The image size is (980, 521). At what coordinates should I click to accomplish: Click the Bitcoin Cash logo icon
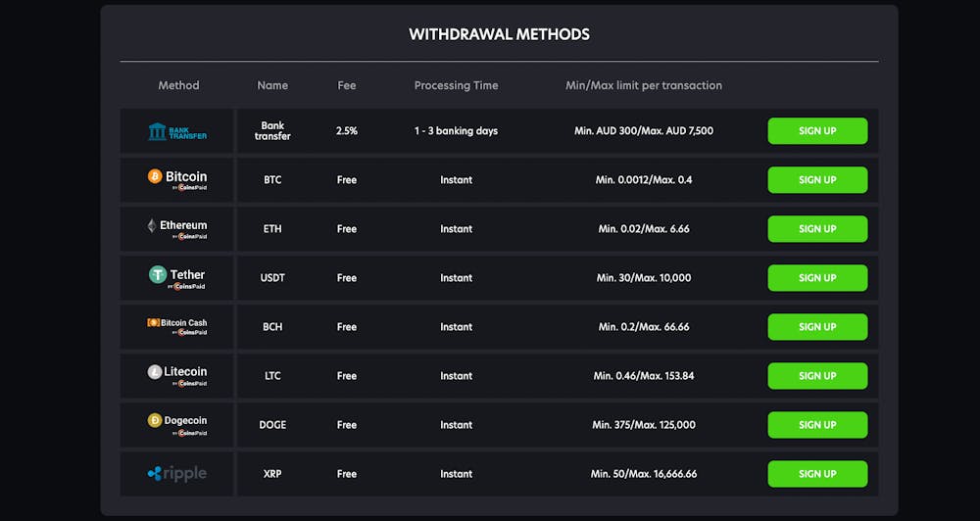pos(177,327)
